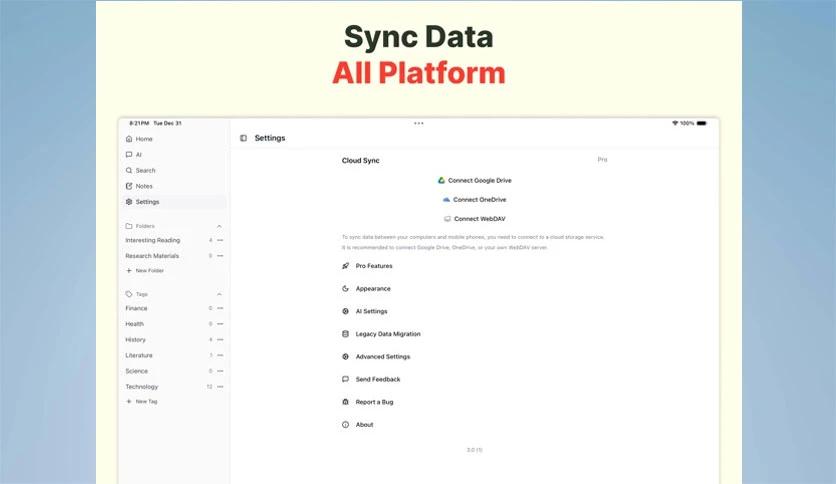Open options menu for Technology tag

220,386
